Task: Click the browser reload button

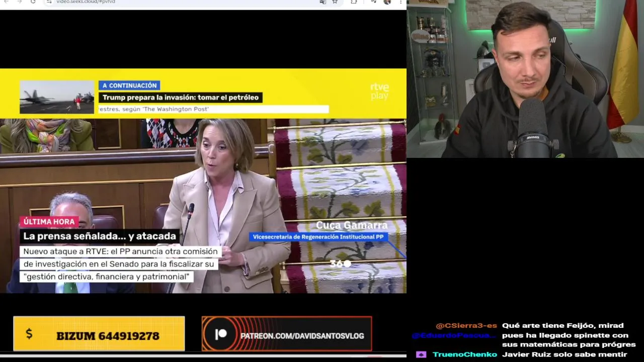Action: pyautogui.click(x=33, y=2)
